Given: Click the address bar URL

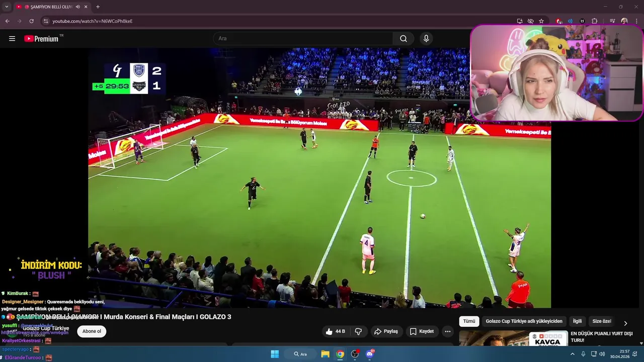Looking at the screenshot, I should [93, 21].
